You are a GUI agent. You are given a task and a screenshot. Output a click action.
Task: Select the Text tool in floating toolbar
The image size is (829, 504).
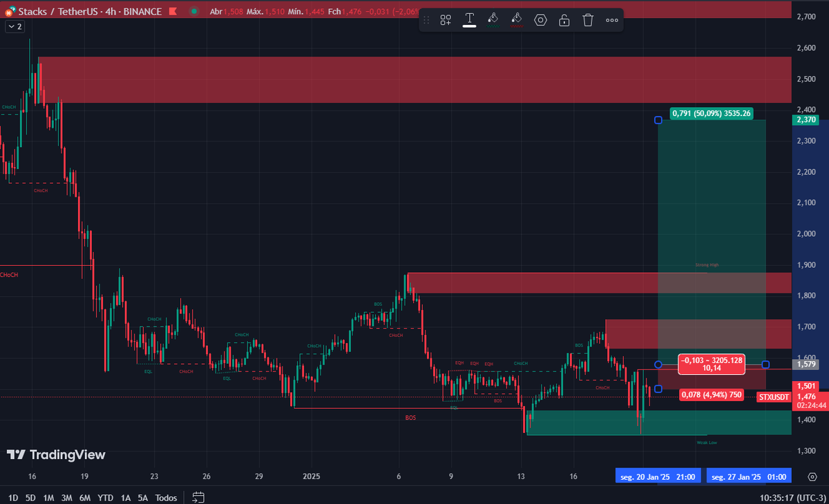pos(470,19)
